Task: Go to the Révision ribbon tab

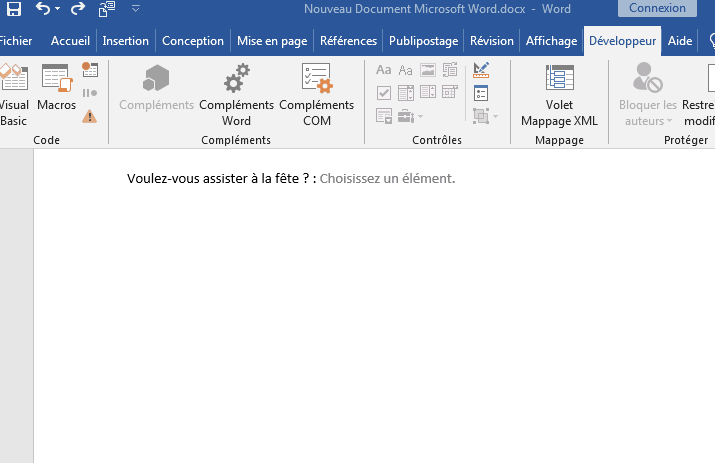Action: (491, 41)
